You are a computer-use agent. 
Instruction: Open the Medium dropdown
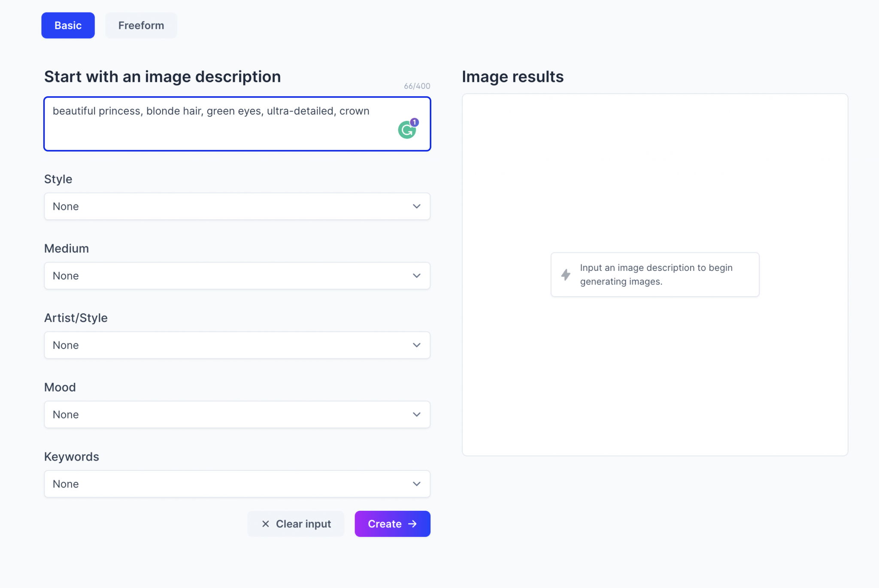237,276
